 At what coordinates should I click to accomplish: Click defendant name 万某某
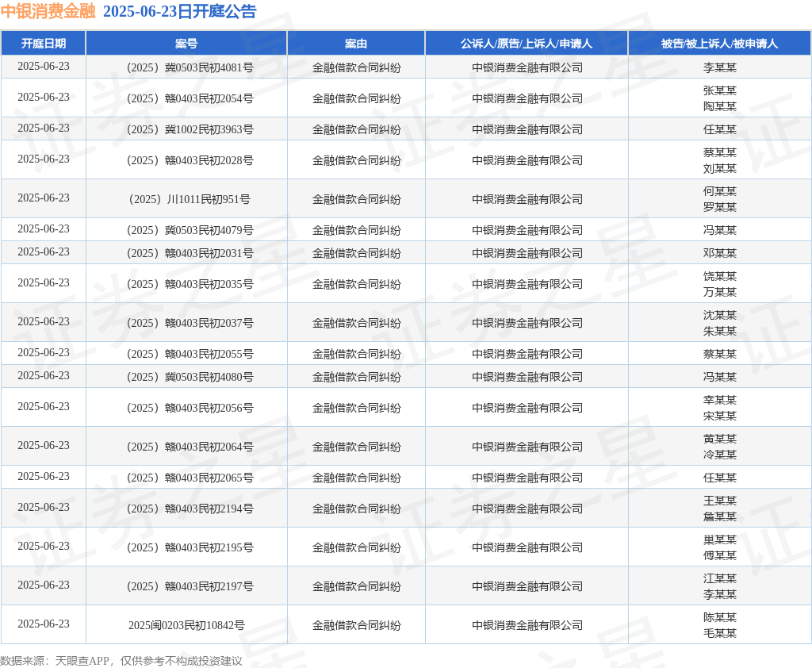720,292
